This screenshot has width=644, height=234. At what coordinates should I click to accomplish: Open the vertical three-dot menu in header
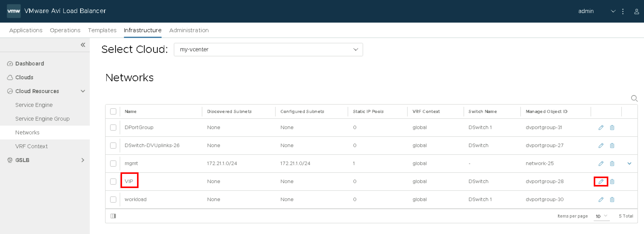point(623,11)
